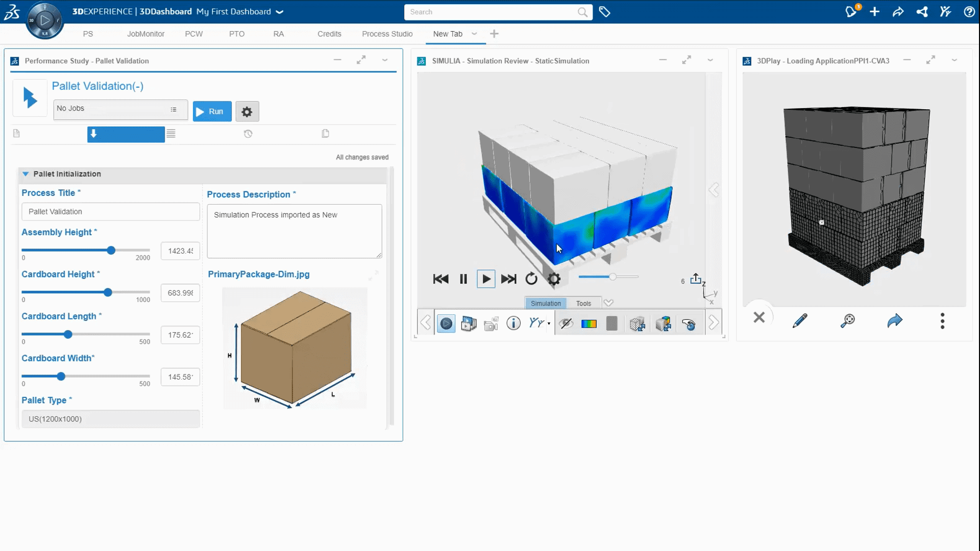Open the community tools icon in top bar
Image resolution: width=980 pixels, height=551 pixels.
tap(945, 12)
